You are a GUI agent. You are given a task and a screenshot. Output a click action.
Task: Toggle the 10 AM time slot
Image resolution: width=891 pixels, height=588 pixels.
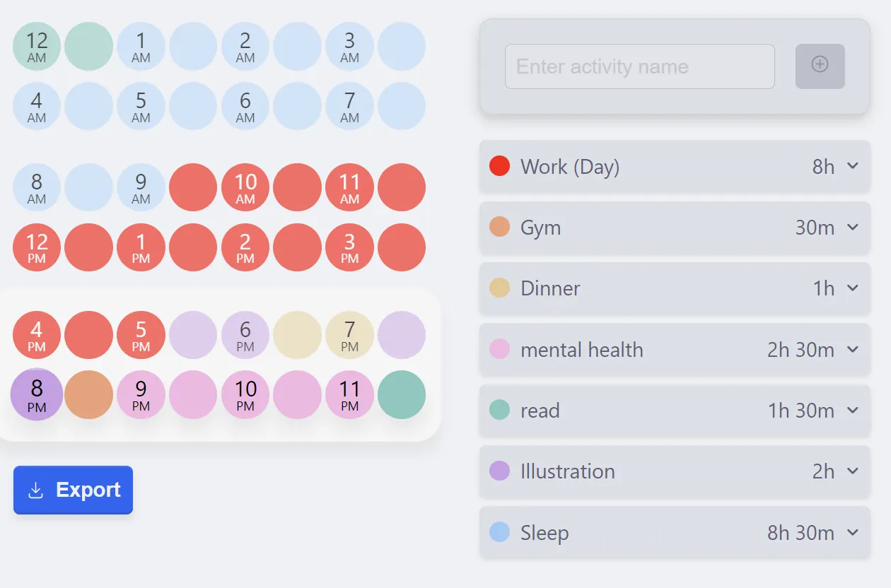pos(245,188)
